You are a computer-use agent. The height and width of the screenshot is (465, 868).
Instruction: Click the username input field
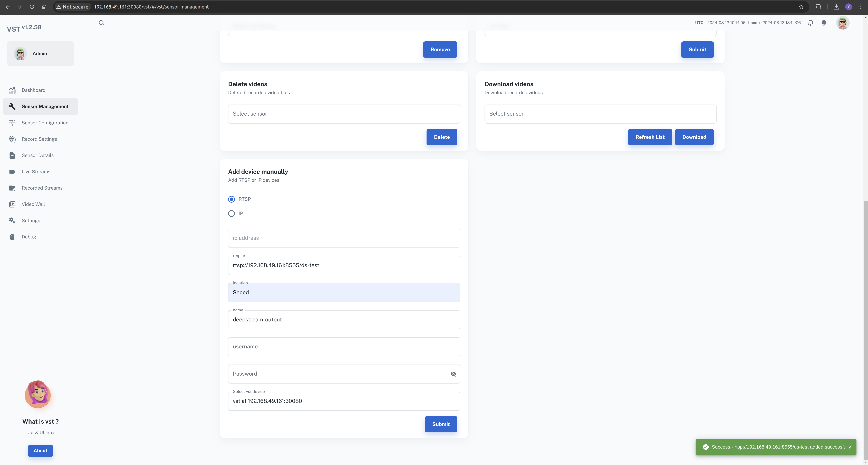click(344, 347)
